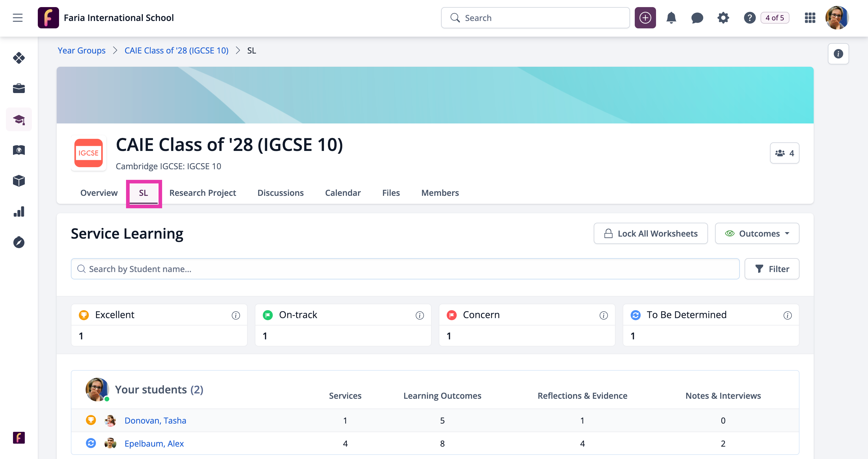
Task: Open settings gear
Action: coord(723,18)
